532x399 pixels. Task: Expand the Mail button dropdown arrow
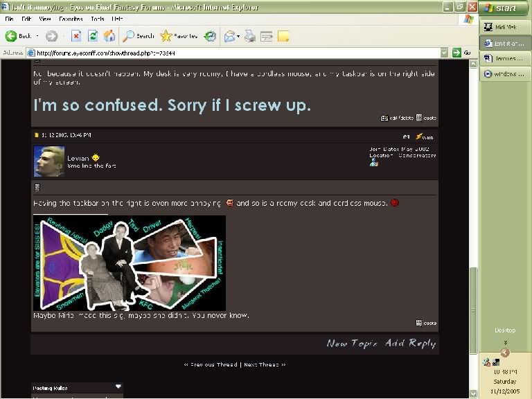click(238, 36)
